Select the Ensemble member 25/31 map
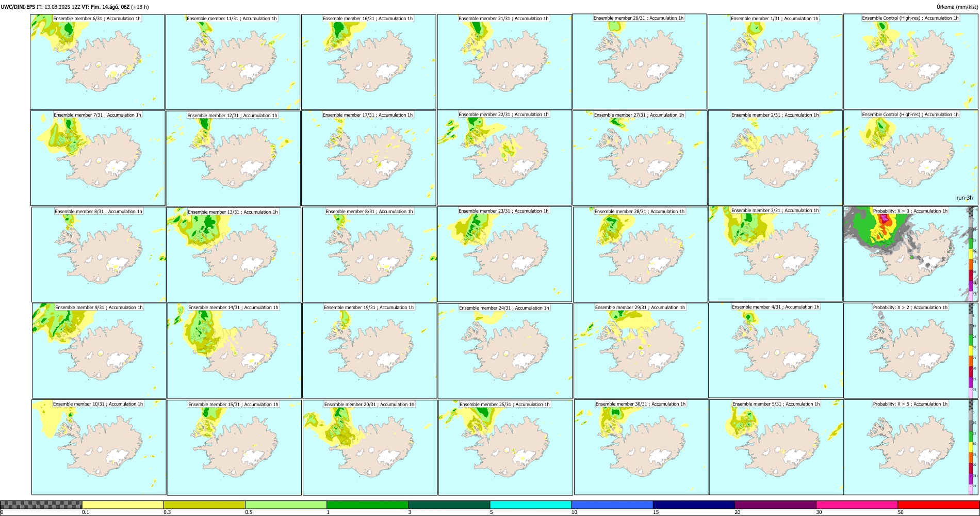This screenshot has width=980, height=516. [505, 447]
